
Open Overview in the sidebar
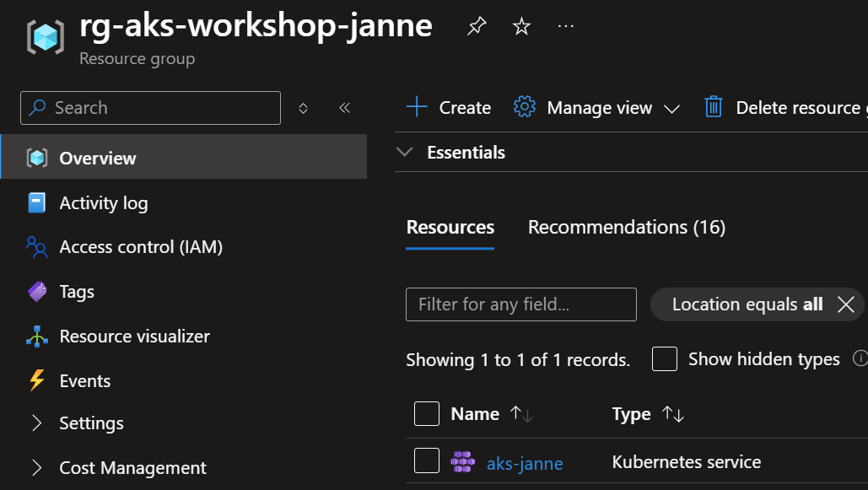183,156
